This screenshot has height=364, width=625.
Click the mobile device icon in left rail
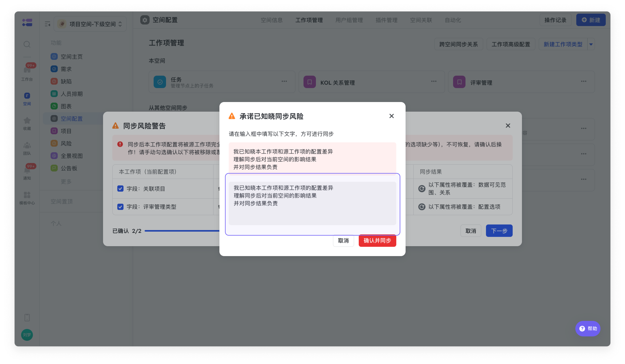(x=27, y=317)
